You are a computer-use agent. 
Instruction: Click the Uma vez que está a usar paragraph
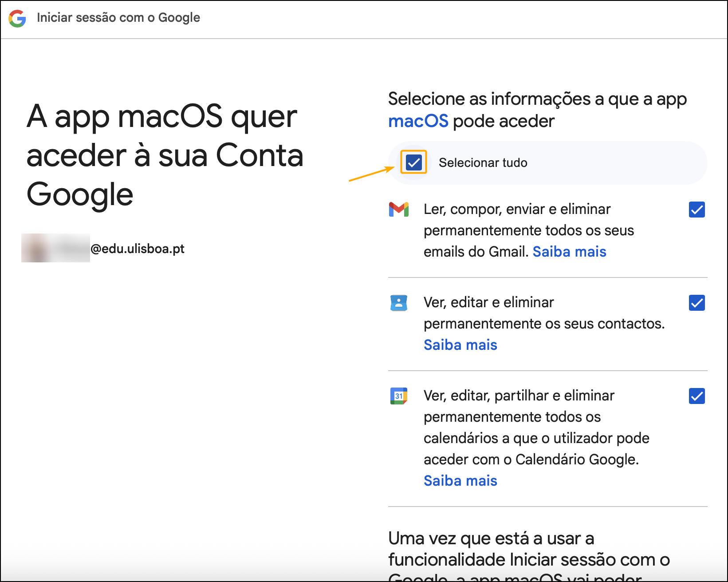pyautogui.click(x=529, y=555)
